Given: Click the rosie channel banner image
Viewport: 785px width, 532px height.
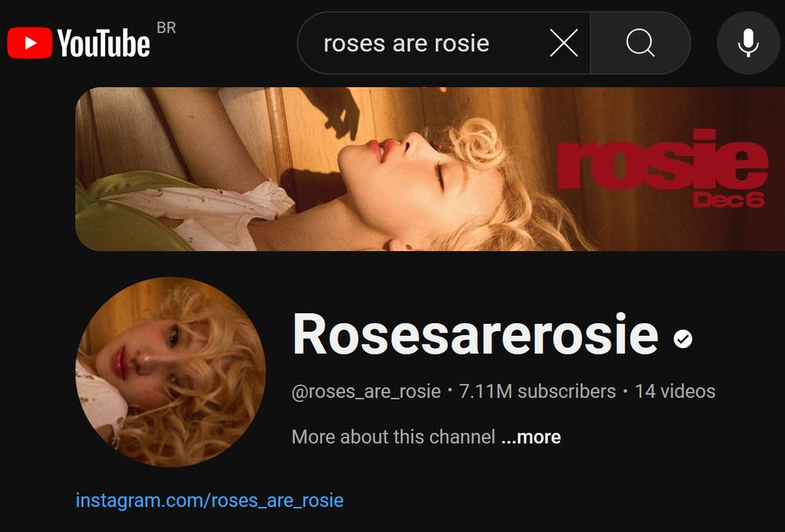Looking at the screenshot, I should pos(430,169).
